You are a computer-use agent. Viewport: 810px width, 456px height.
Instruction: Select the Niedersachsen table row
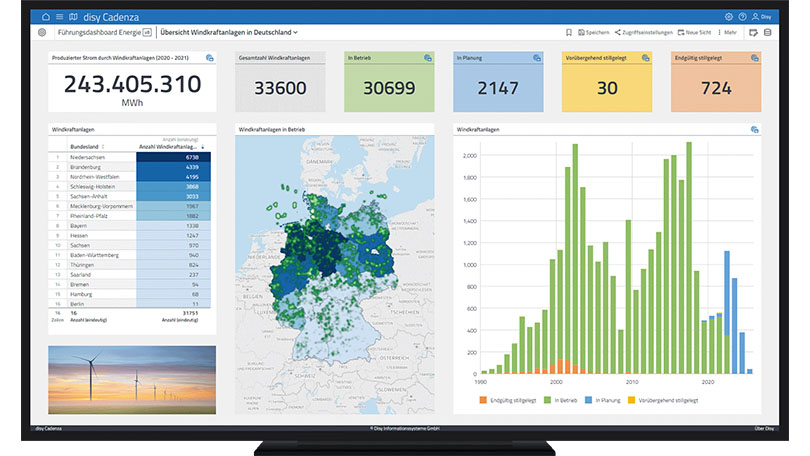130,157
